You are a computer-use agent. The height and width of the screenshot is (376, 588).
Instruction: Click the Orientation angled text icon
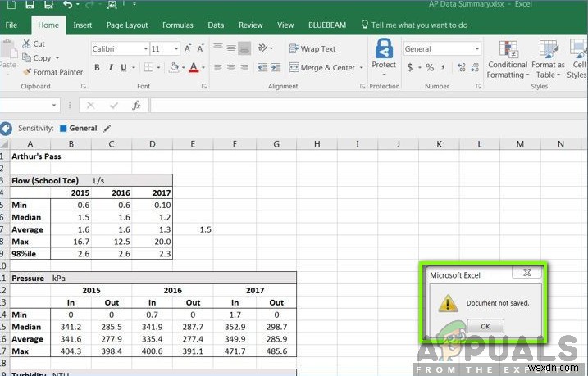click(263, 48)
